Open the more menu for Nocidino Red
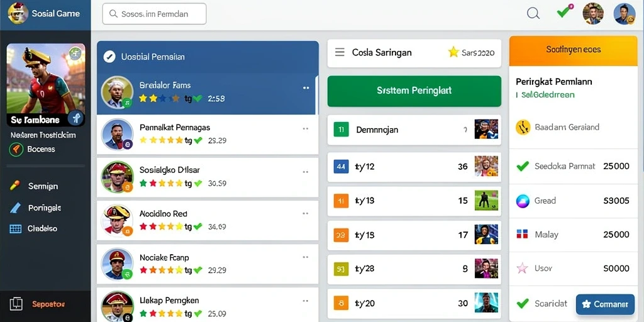 306,214
